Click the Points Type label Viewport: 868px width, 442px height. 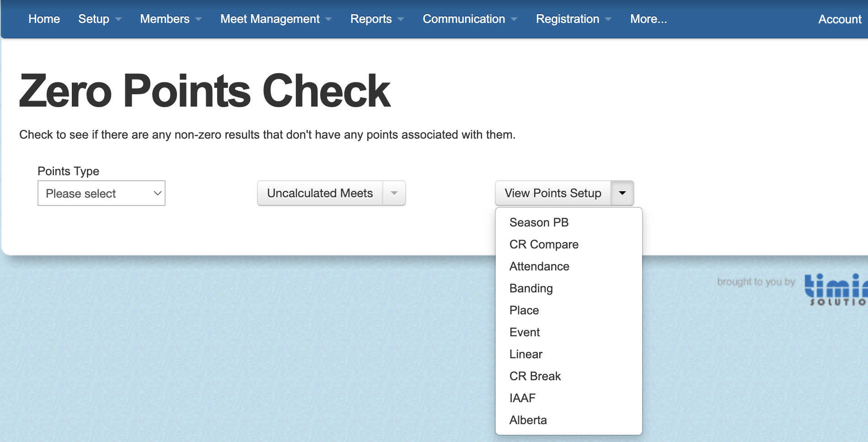69,171
